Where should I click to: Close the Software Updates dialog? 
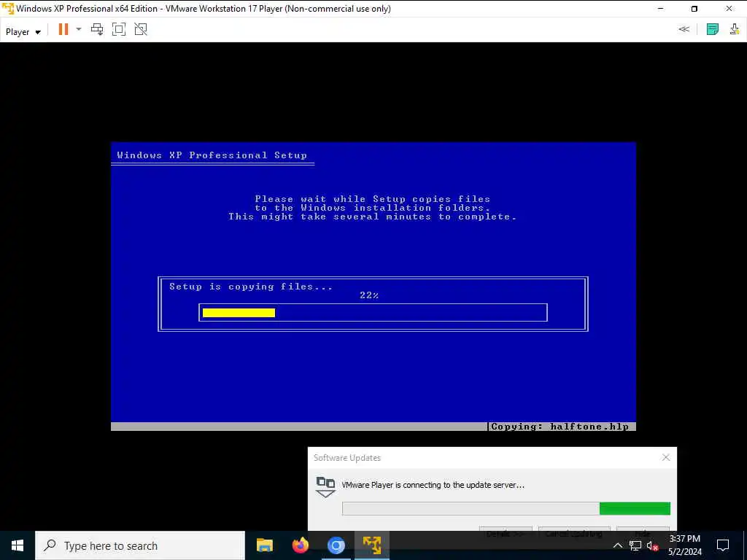point(665,458)
